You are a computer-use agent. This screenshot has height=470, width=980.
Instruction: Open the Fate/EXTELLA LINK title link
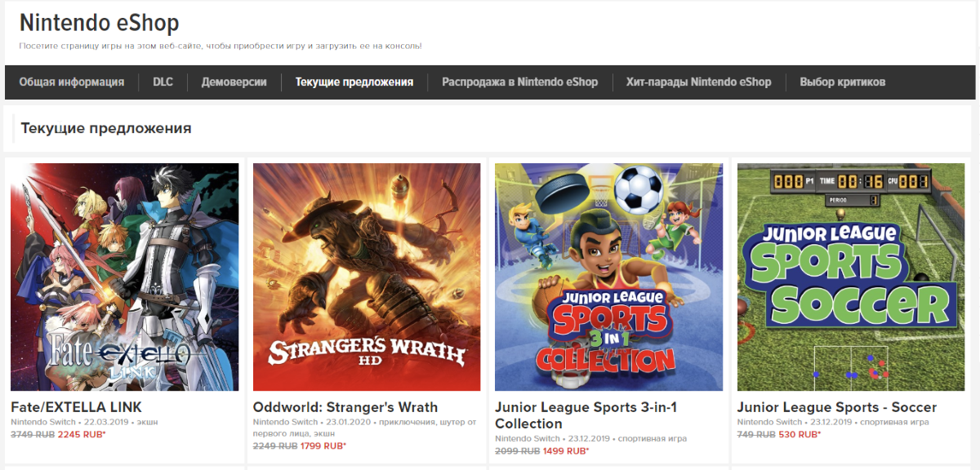[77, 407]
